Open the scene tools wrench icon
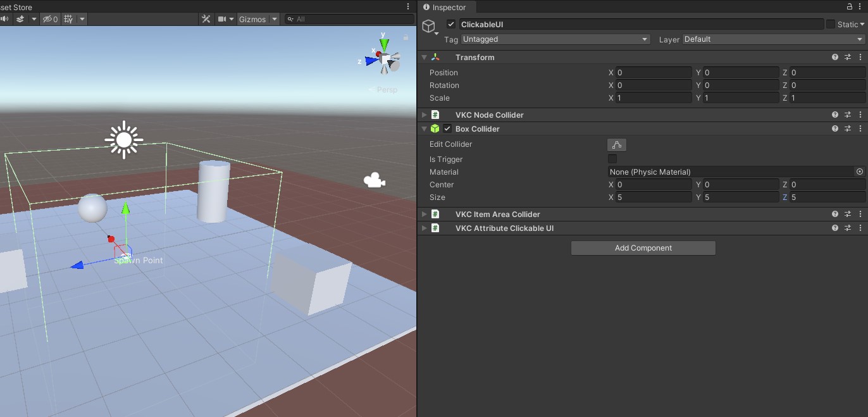Screen dimensions: 868x417 click(x=206, y=19)
